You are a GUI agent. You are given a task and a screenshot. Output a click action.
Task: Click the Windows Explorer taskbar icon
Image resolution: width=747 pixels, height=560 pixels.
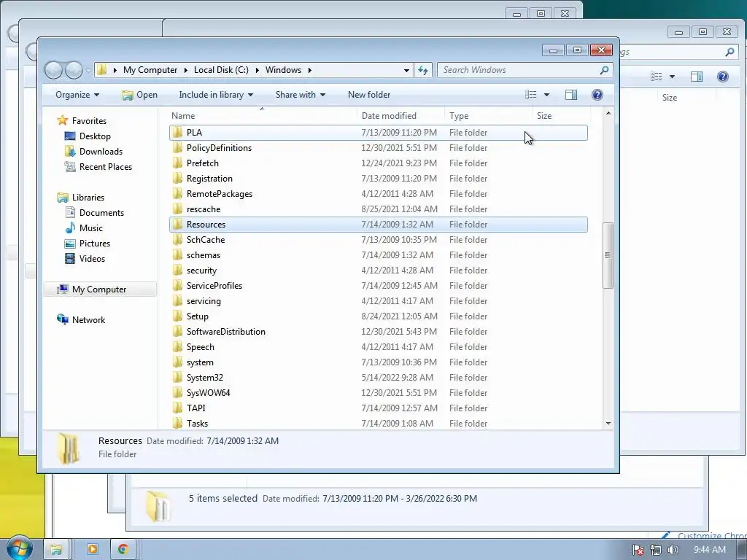[57, 550]
